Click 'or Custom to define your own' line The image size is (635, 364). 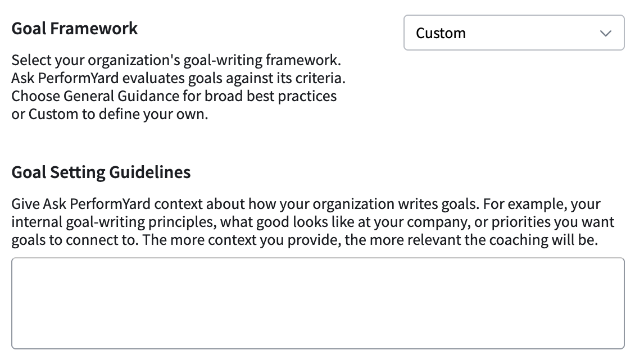click(x=110, y=114)
